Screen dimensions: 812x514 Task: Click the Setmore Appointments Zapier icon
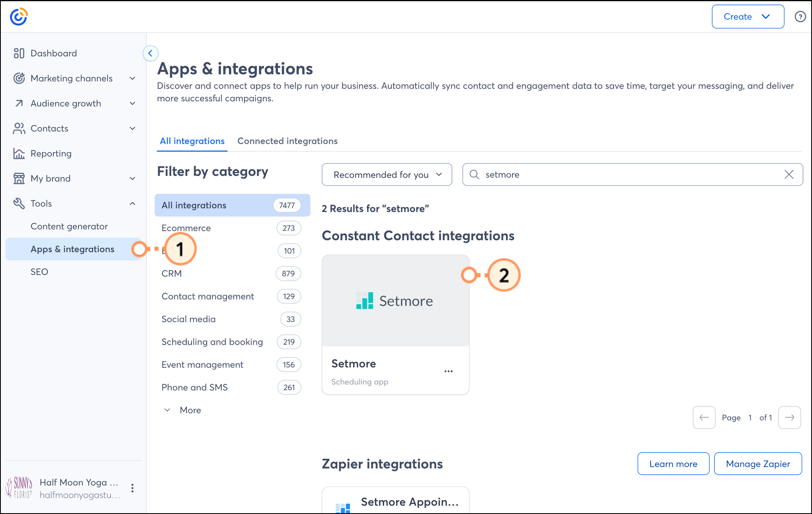point(343,508)
